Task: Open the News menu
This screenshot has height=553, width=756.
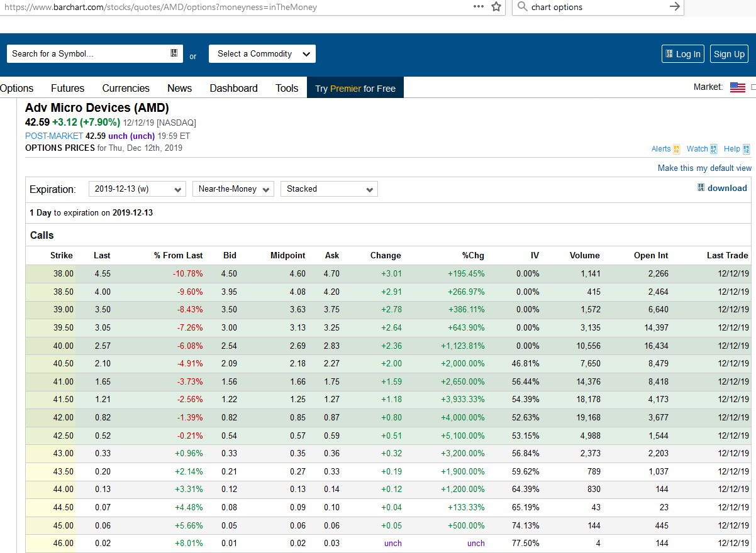Action: [x=179, y=88]
